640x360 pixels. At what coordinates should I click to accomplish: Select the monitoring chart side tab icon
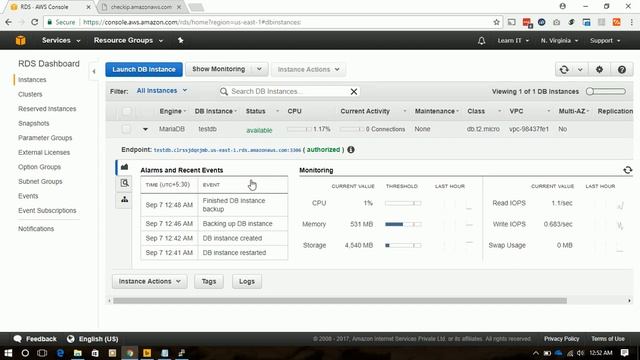[124, 167]
